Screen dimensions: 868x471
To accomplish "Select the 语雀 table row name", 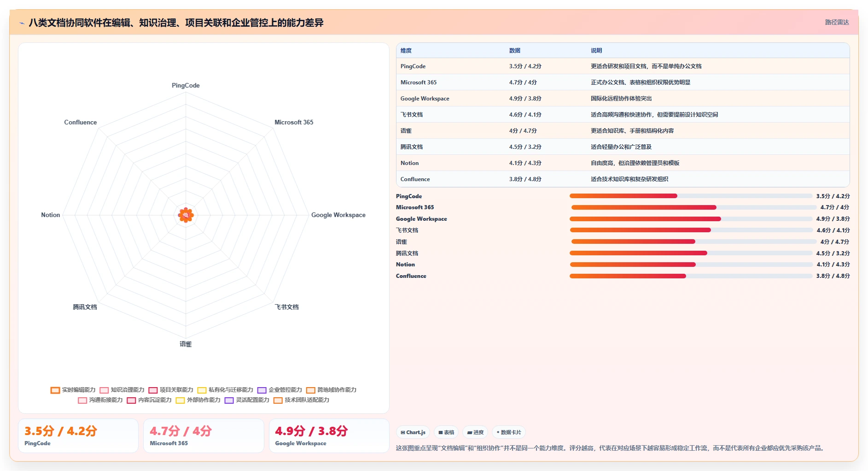I will (x=406, y=131).
